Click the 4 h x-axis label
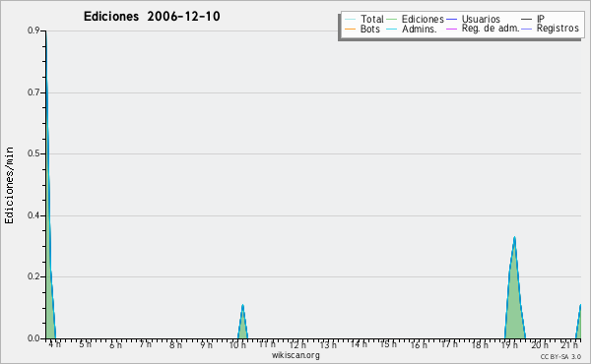This screenshot has width=591, height=364. [x=54, y=344]
